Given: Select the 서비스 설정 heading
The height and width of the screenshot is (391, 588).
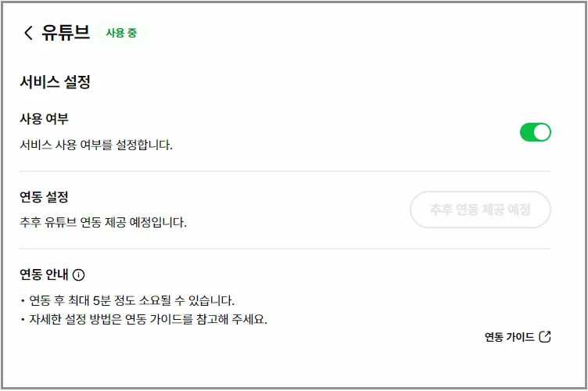Looking at the screenshot, I should point(55,82).
